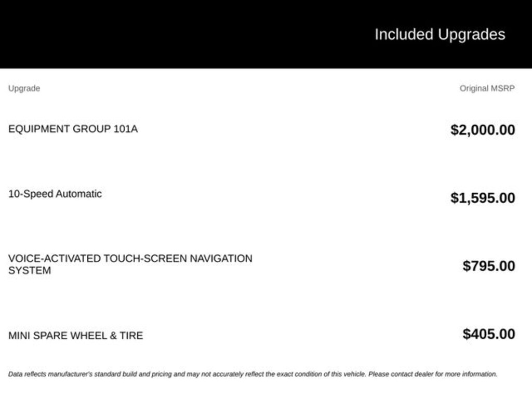Click the word 'Included' in the header
The image size is (532, 399).
(x=404, y=35)
